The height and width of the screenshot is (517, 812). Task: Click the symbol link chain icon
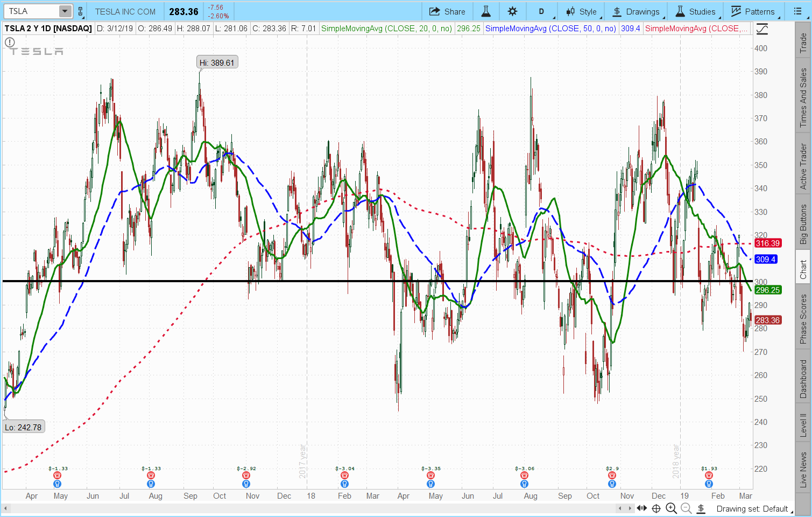[81, 11]
